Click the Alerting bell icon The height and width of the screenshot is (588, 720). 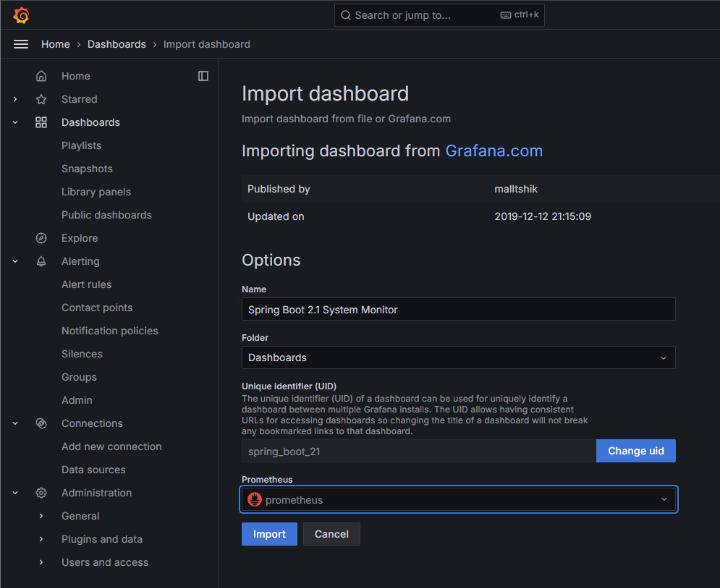pyautogui.click(x=41, y=261)
